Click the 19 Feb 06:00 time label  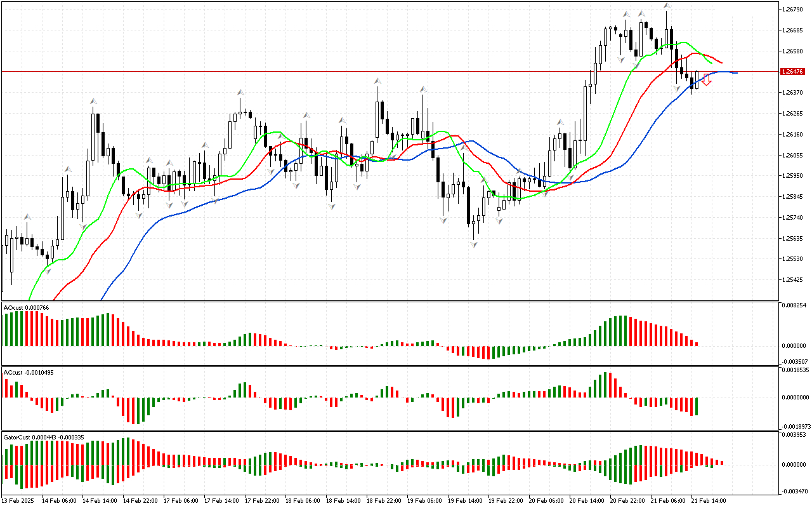pos(424,501)
